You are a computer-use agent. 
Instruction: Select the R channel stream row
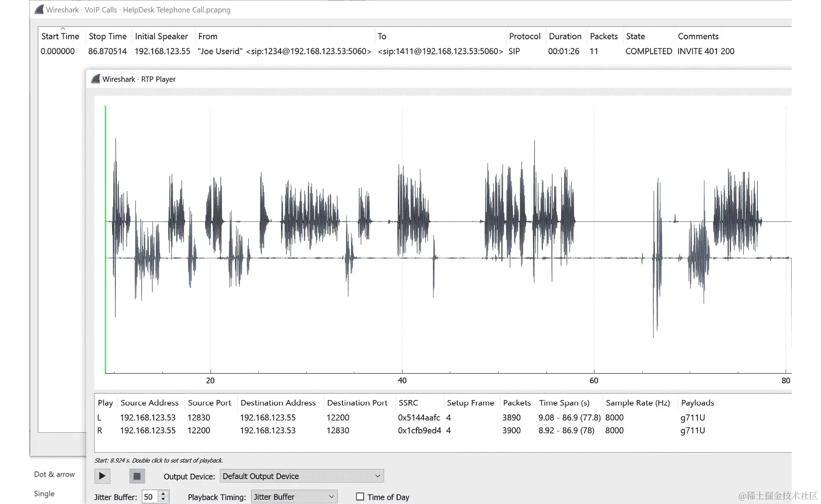tap(443, 430)
